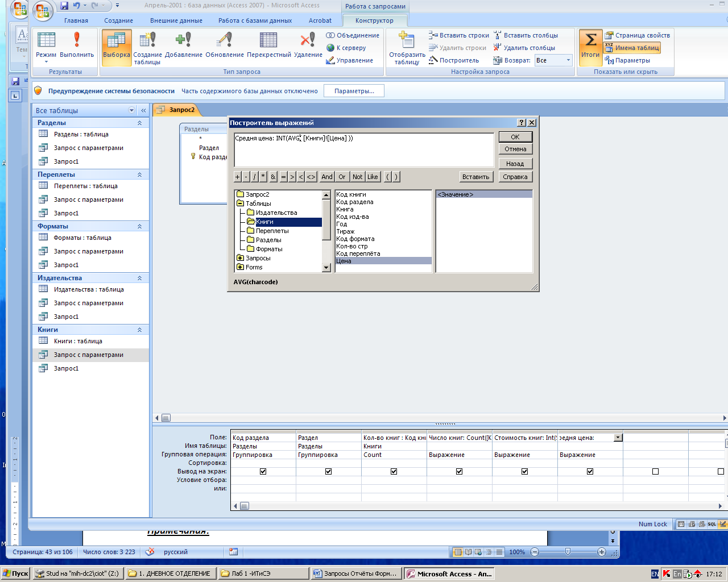The image size is (728, 582).
Task: Collapse the Переплеты group
Action: 139,174
